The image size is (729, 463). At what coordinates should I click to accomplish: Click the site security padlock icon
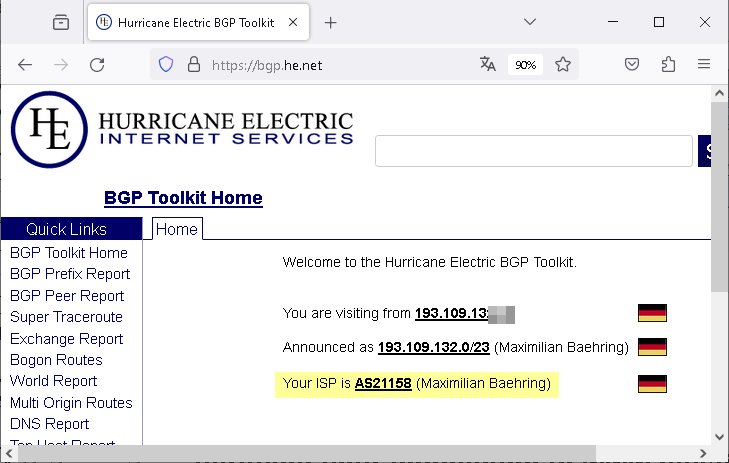(x=194, y=64)
